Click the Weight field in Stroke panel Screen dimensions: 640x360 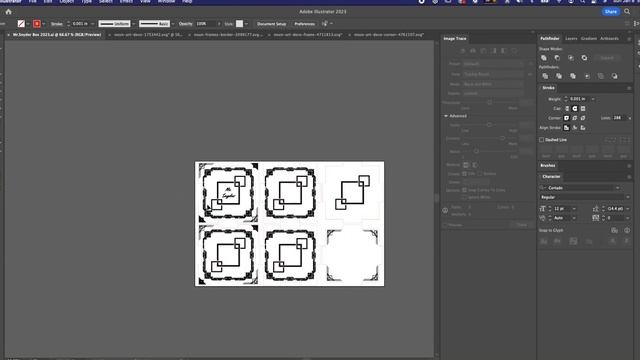[x=579, y=99]
